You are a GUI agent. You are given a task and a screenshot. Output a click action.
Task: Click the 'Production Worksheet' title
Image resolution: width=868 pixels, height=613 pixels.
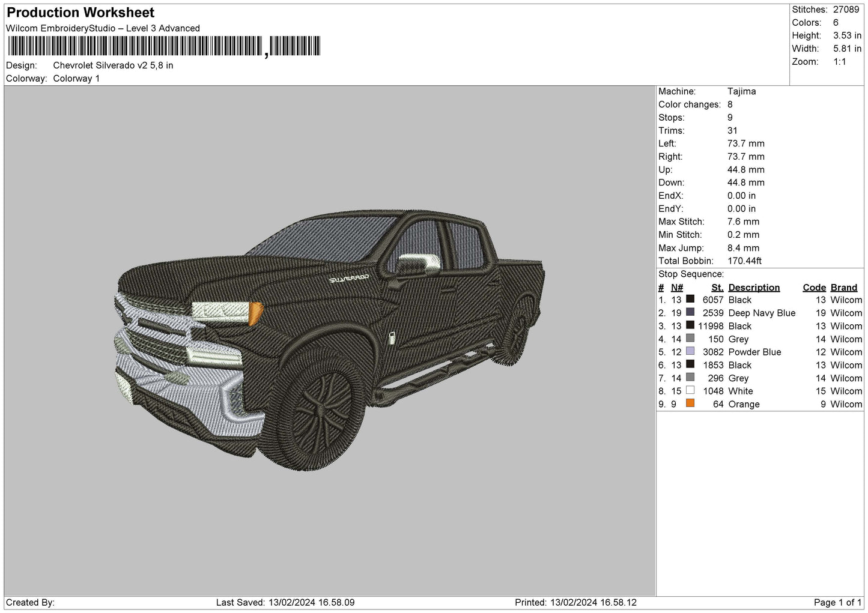pyautogui.click(x=80, y=13)
